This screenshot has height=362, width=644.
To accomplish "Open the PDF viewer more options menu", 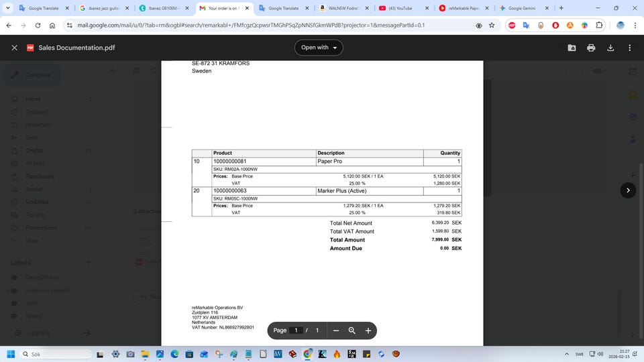I will click(x=630, y=48).
